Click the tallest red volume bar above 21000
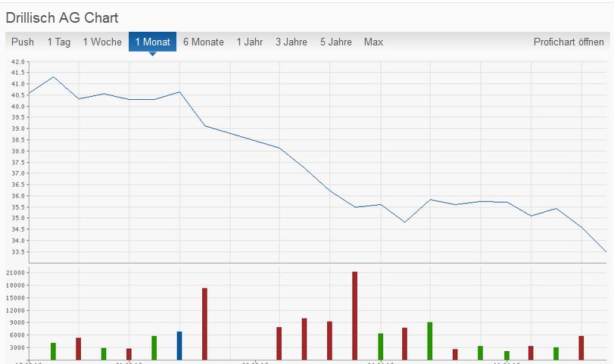 click(x=355, y=316)
